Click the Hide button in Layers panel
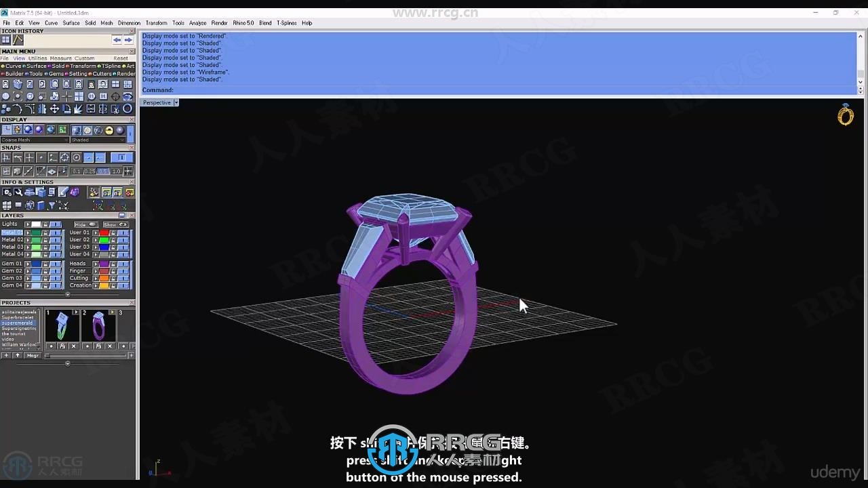 pyautogui.click(x=86, y=224)
